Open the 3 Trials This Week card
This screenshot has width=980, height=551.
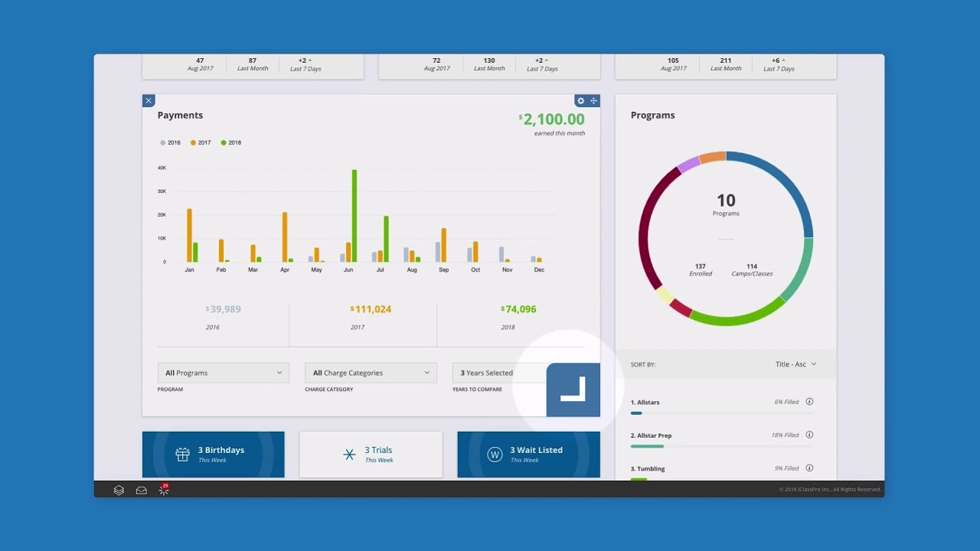[371, 455]
